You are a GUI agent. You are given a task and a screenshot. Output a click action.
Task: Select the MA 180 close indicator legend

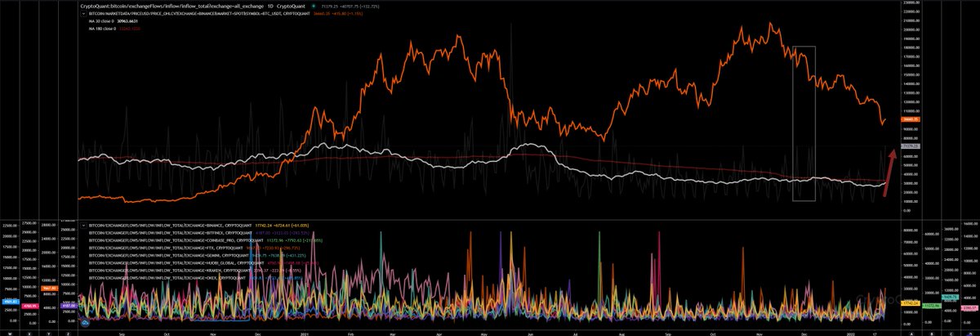[x=104, y=29]
